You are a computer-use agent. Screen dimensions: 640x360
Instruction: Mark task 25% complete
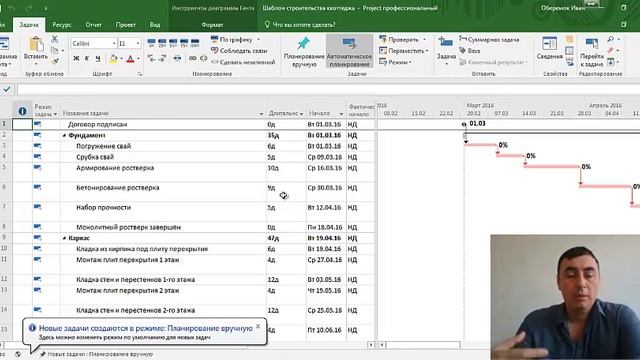tap(162, 43)
